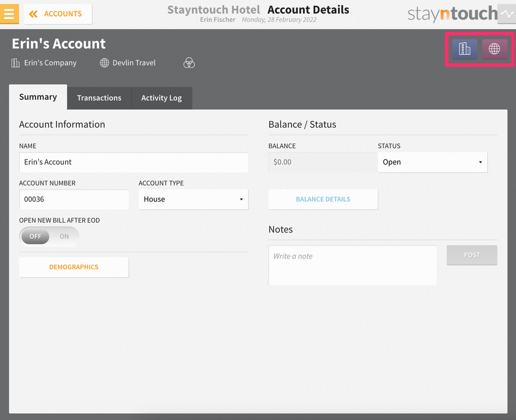The height and width of the screenshot is (420, 516).
Task: Click the Stayntouch Hotel header title
Action: [x=214, y=10]
